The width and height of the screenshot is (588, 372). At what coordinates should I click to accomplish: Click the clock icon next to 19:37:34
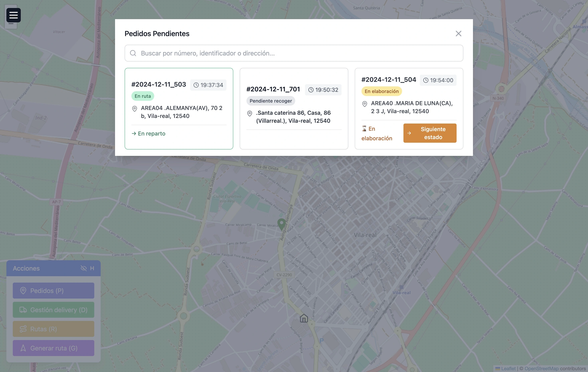tap(196, 85)
